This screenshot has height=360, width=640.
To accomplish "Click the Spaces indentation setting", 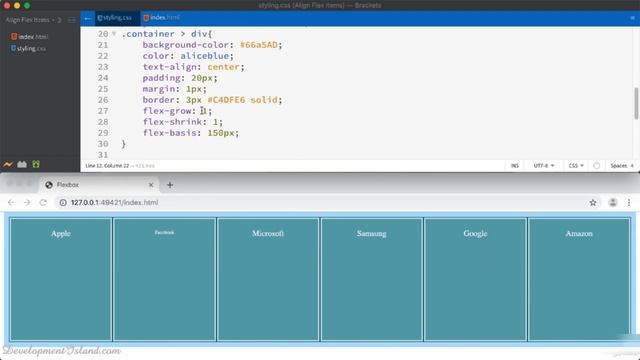I will (x=622, y=166).
